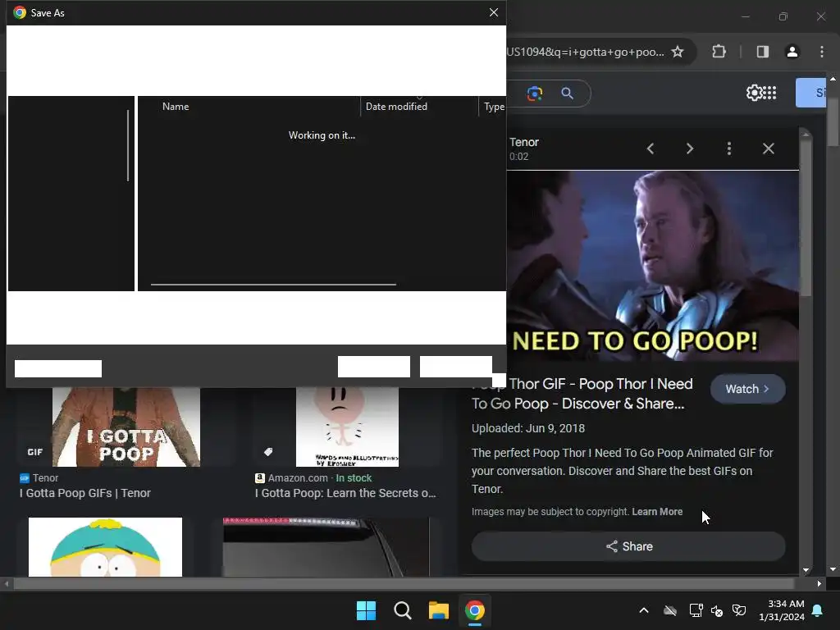The width and height of the screenshot is (840, 630).
Task: Search by image with Google Lens icon
Action: pos(535,94)
